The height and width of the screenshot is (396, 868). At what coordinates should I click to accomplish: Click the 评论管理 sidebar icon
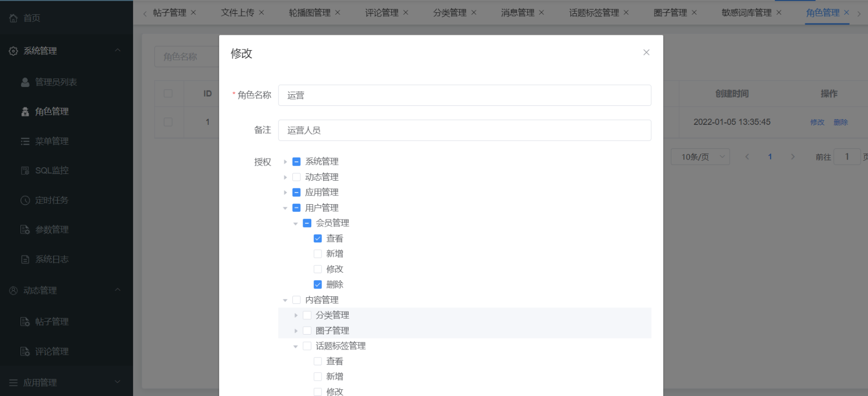point(25,351)
